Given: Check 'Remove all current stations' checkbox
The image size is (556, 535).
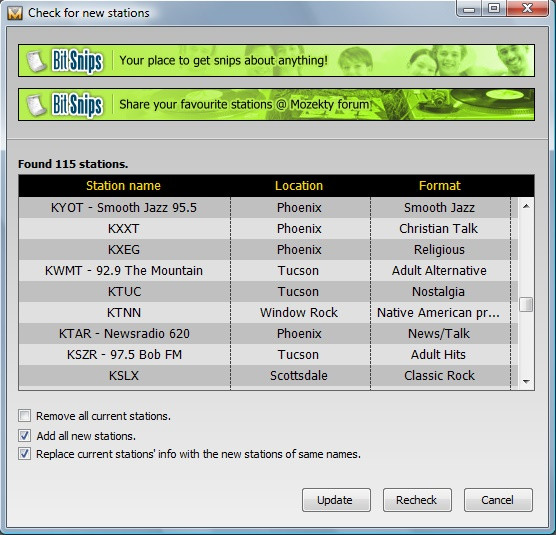Looking at the screenshot, I should coord(24,416).
